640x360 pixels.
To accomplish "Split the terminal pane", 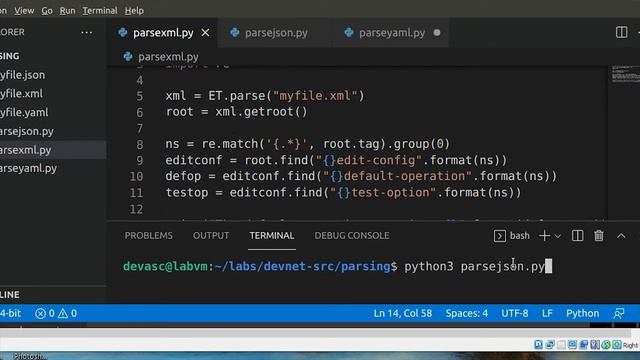I will pyautogui.click(x=578, y=236).
